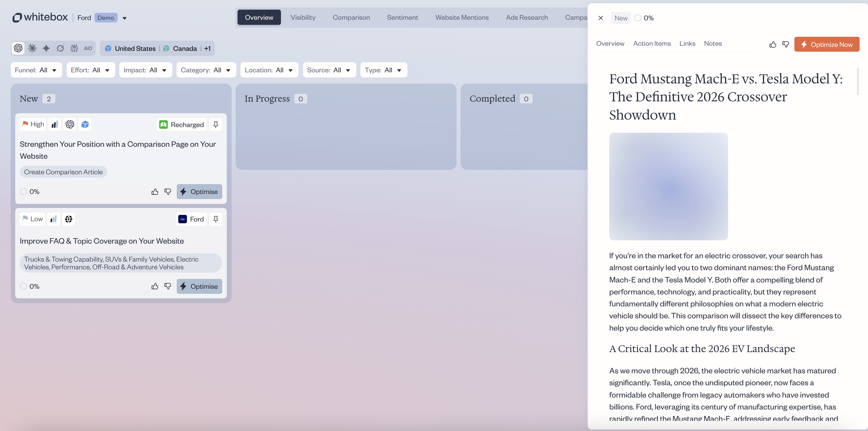Thumbs down the article in side panel
Viewport: 868px width, 431px height.
[785, 44]
